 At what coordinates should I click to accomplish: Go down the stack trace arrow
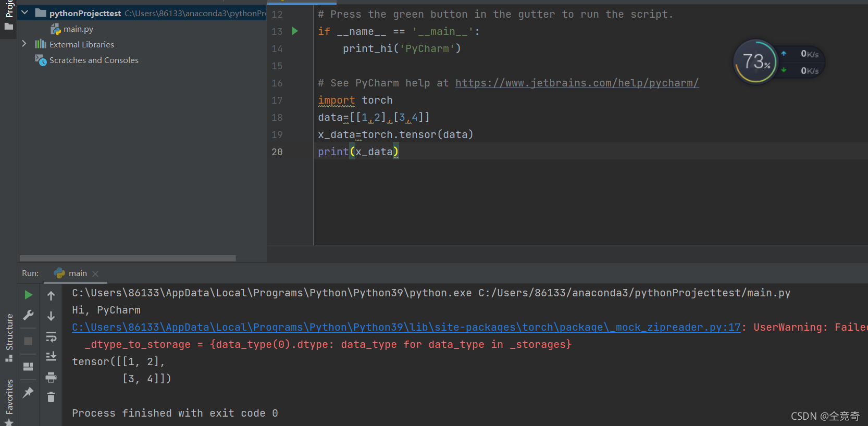coord(51,316)
